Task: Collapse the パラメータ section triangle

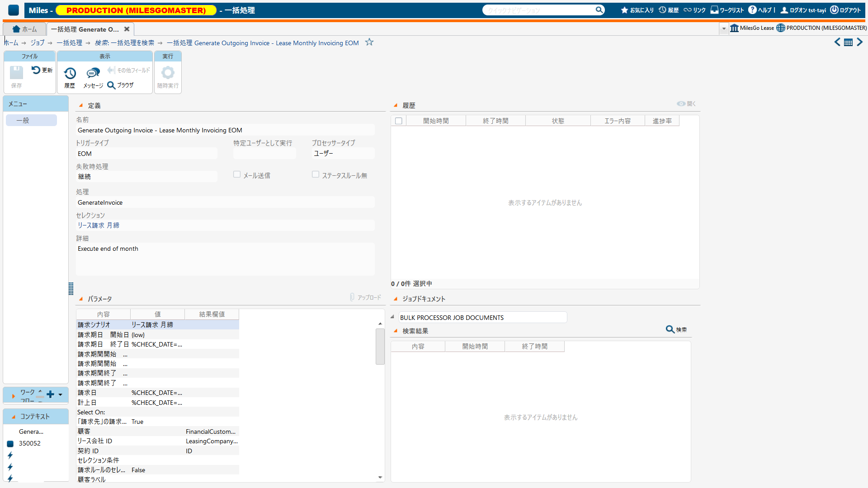Action: coord(81,299)
